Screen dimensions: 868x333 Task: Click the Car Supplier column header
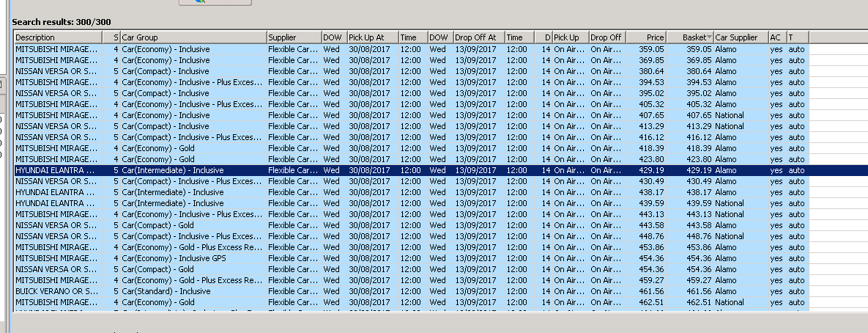tap(741, 37)
